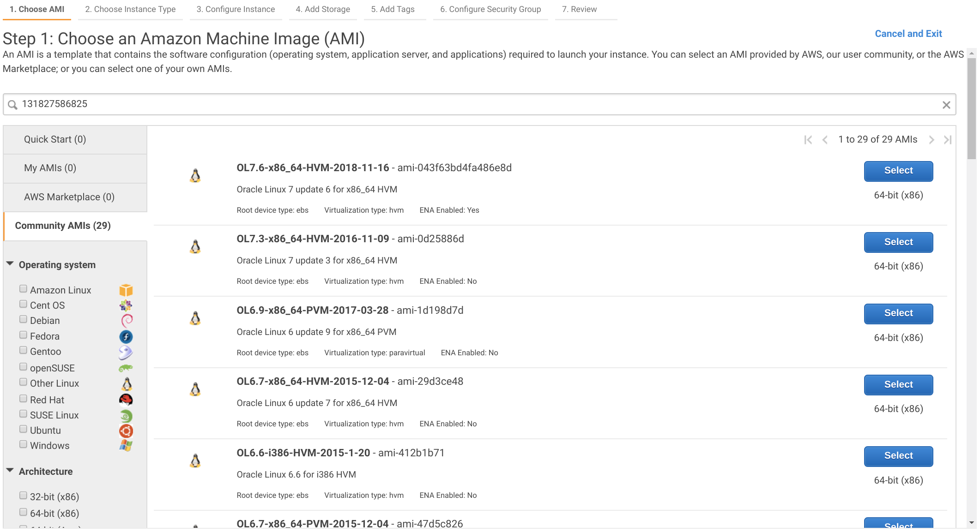The width and height of the screenshot is (980, 532).
Task: Collapse the Operating system filter section
Action: [10, 264]
